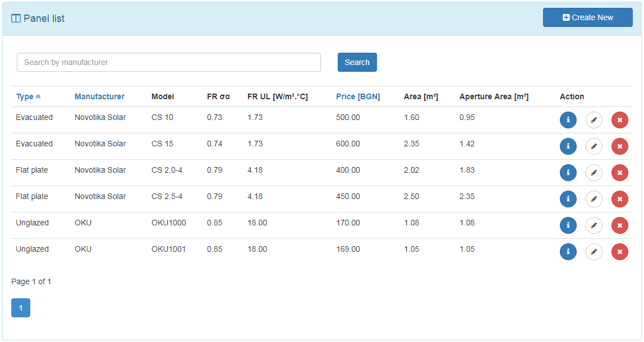Image resolution: width=644 pixels, height=342 pixels.
Task: Click the 600.00 price value
Action: (x=348, y=144)
